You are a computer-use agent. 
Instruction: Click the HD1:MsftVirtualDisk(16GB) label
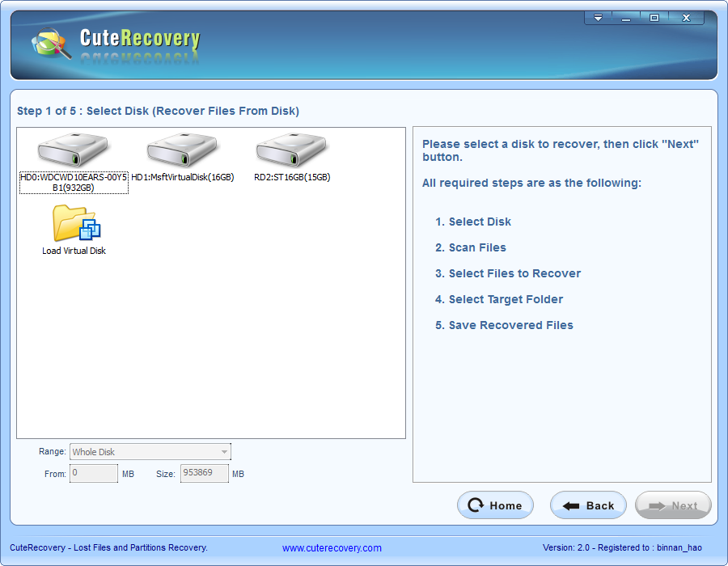tap(183, 177)
